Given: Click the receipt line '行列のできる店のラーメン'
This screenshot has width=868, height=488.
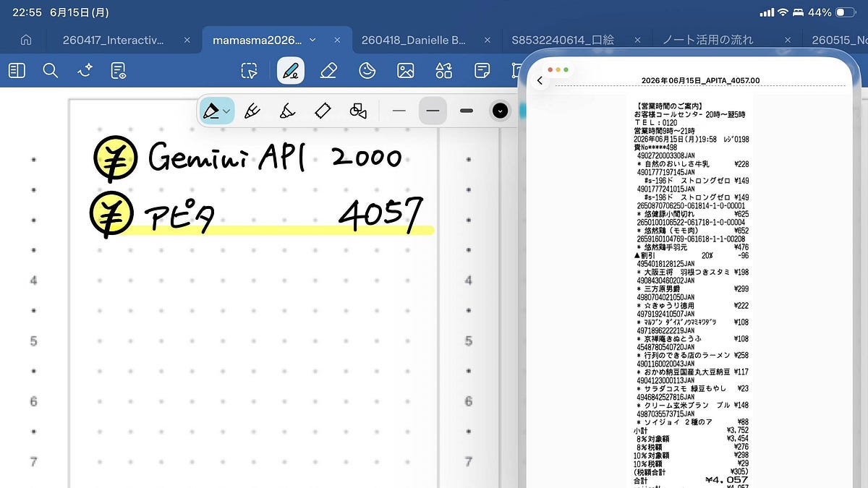Looking at the screenshot, I should click(692, 355).
